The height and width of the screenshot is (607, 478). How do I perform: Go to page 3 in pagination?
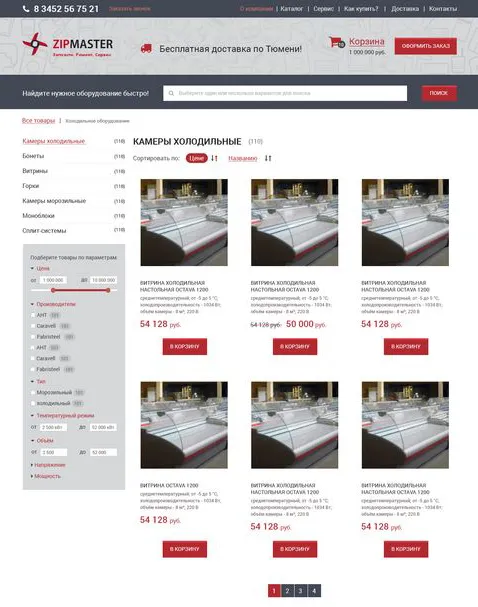301,590
